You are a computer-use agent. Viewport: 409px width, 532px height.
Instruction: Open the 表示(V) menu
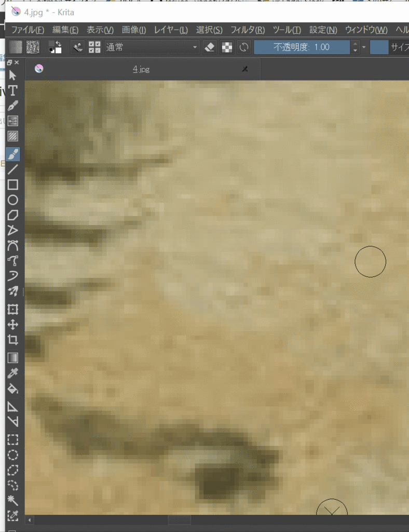click(x=100, y=30)
